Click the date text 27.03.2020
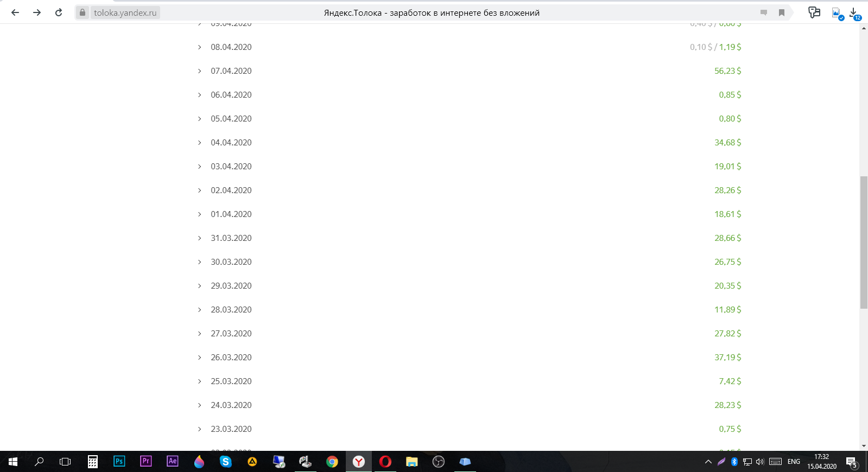Screen dimensions: 868x472 (231, 334)
